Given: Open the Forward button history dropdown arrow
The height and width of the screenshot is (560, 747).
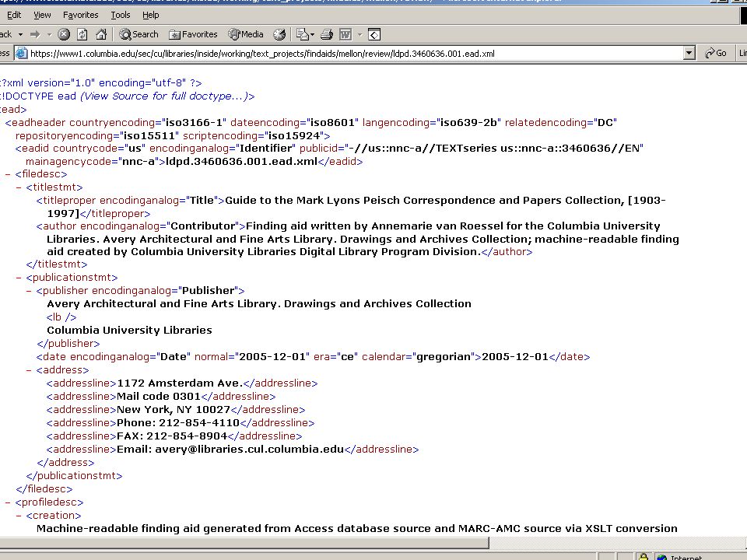Looking at the screenshot, I should [x=49, y=34].
